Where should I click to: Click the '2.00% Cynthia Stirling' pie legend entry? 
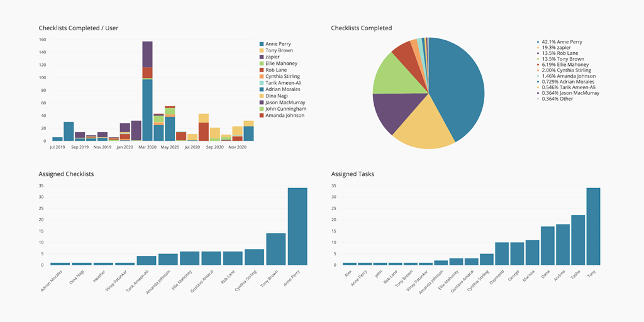[x=564, y=70]
